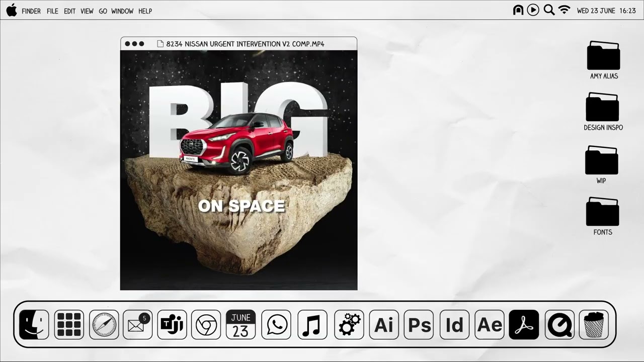Click the video window title filename

pos(245,44)
